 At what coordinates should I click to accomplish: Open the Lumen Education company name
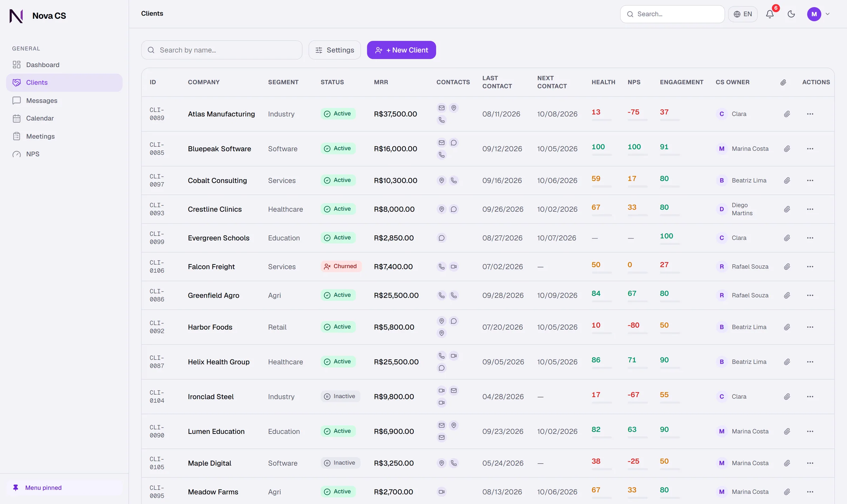[x=216, y=431]
